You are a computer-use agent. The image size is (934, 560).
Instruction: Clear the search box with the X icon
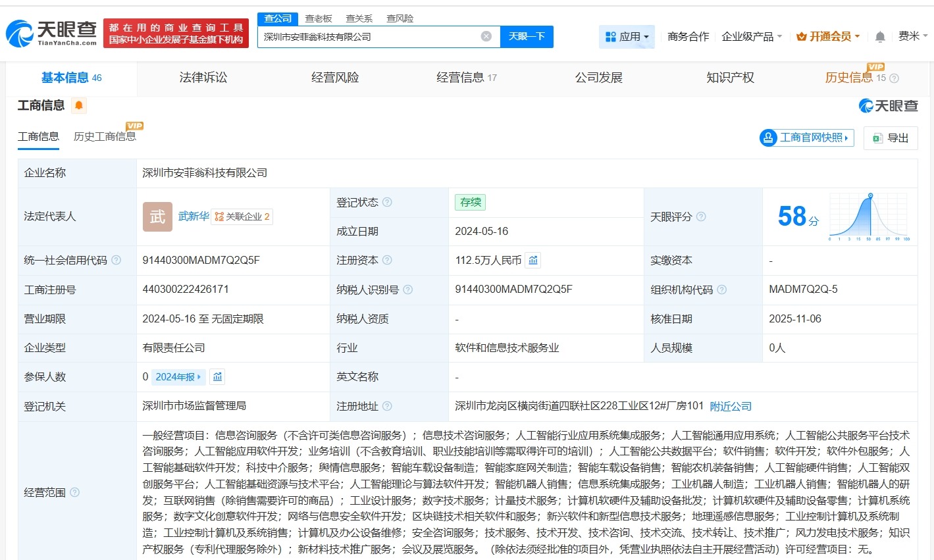point(486,36)
